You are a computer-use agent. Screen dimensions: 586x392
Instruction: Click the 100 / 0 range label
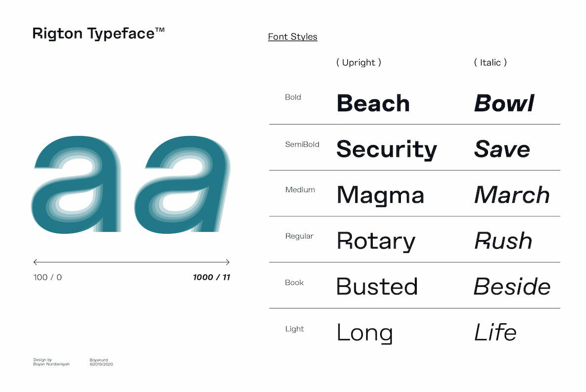pyautogui.click(x=48, y=277)
